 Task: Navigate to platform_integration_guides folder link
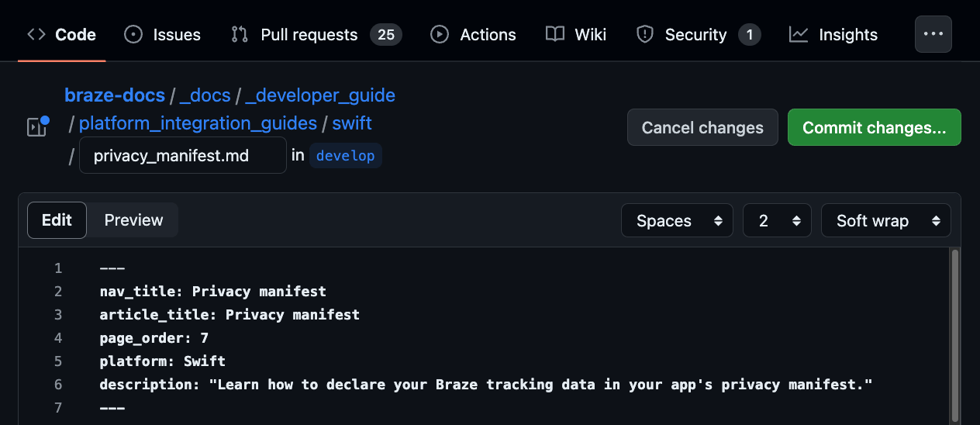tap(198, 123)
